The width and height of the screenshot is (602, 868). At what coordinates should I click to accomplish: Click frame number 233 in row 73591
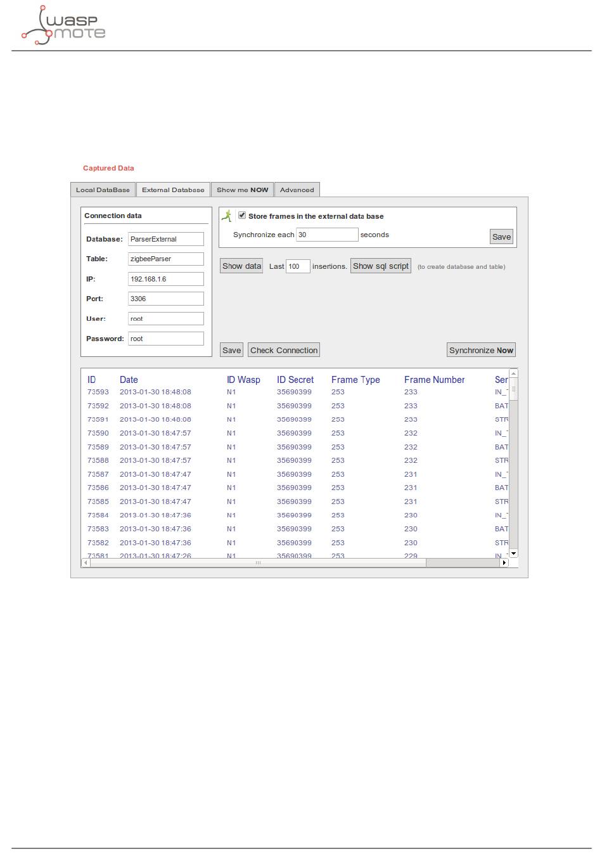(x=411, y=419)
